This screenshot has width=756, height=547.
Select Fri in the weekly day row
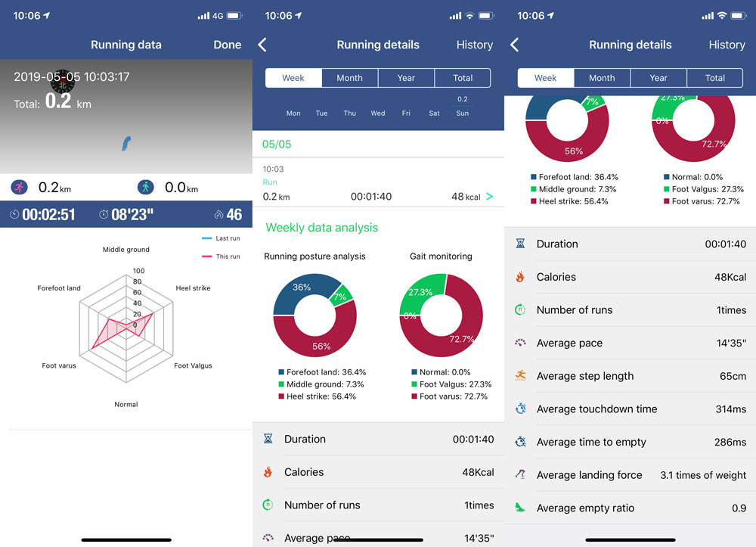pyautogui.click(x=406, y=113)
